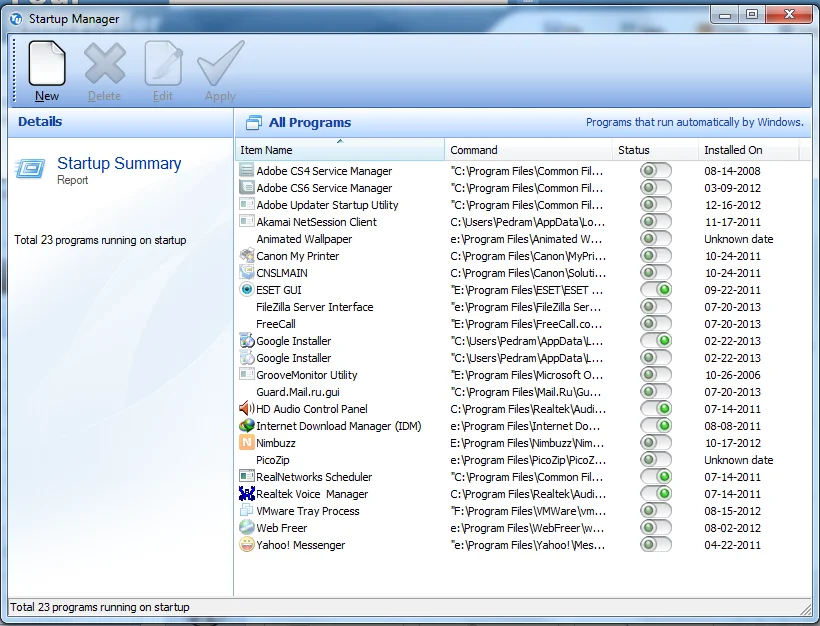Click the CNSLMAIN command path cell

click(528, 273)
